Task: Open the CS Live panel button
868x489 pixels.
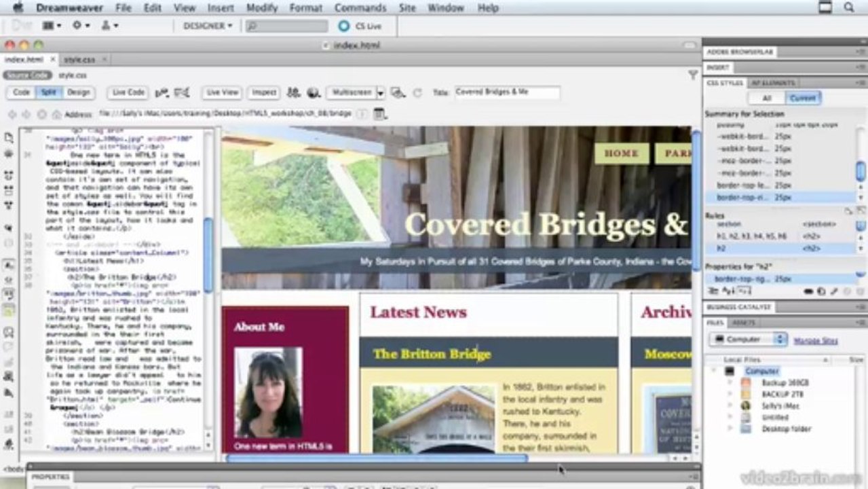Action: [x=360, y=26]
